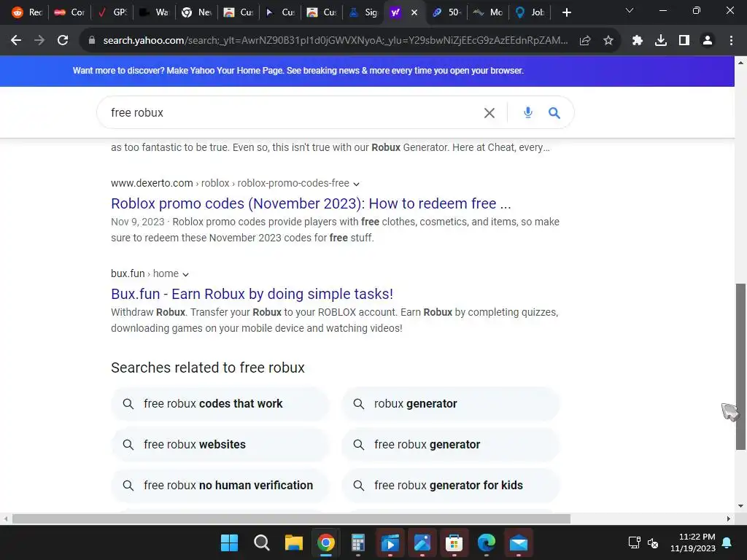This screenshot has height=560, width=747.
Task: Open Microsoft Store from taskbar
Action: coord(454,542)
